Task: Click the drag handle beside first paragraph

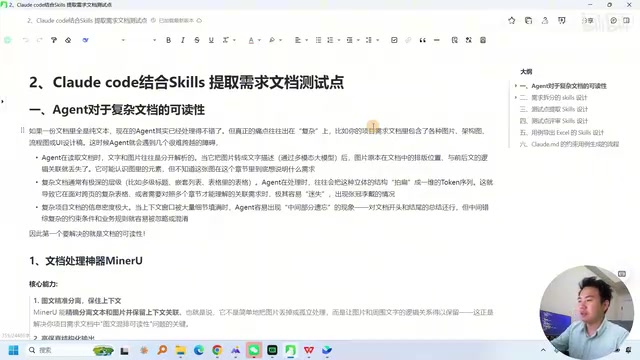Action: tap(22, 130)
